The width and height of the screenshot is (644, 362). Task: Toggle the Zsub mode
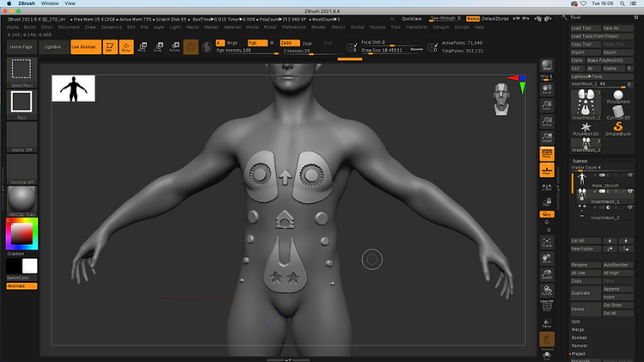[x=307, y=43]
